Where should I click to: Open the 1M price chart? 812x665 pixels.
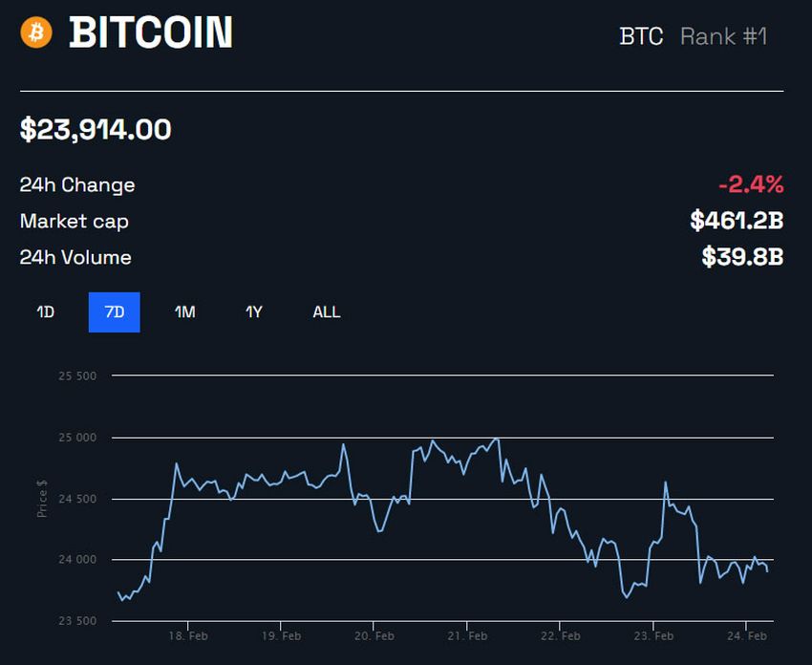[x=184, y=311]
